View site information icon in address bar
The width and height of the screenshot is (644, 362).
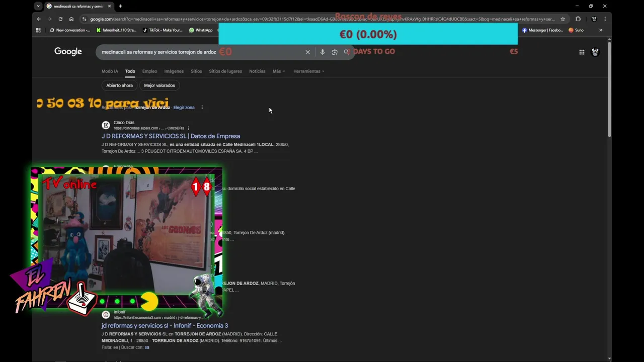click(85, 19)
